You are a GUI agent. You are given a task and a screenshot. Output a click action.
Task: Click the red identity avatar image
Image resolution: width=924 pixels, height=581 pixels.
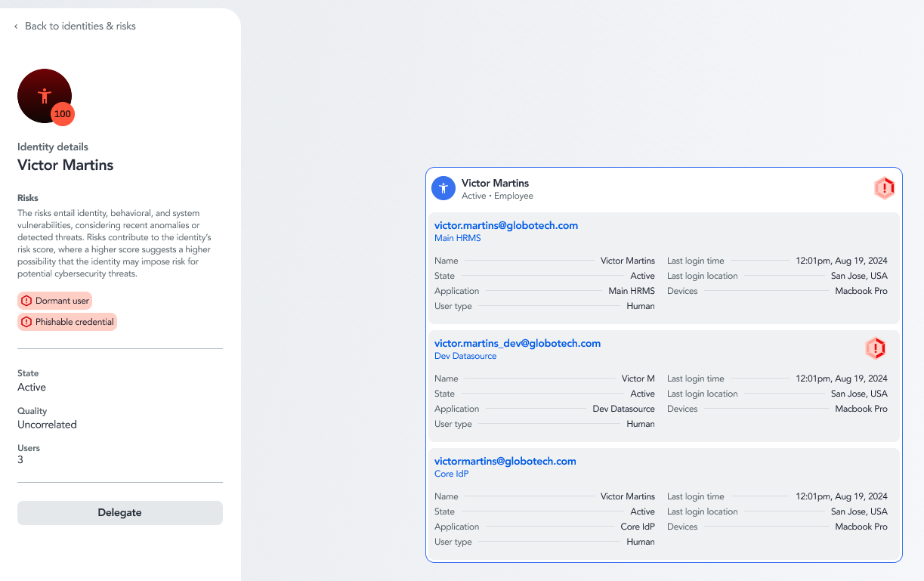tap(45, 96)
